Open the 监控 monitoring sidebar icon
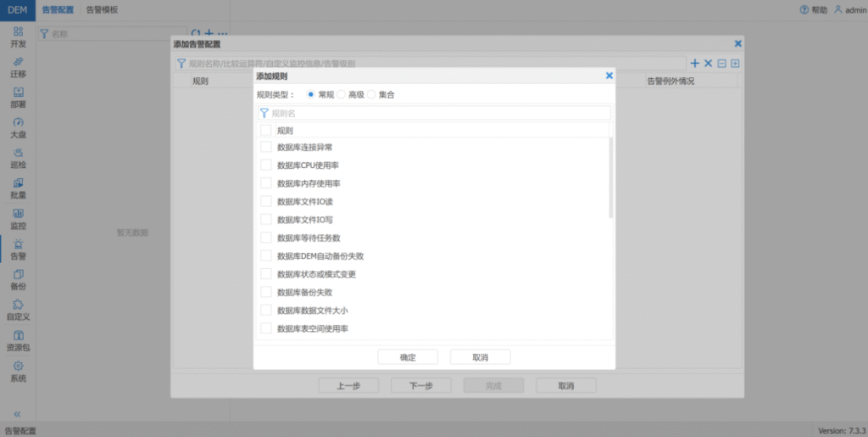The height and width of the screenshot is (437, 868). [18, 218]
